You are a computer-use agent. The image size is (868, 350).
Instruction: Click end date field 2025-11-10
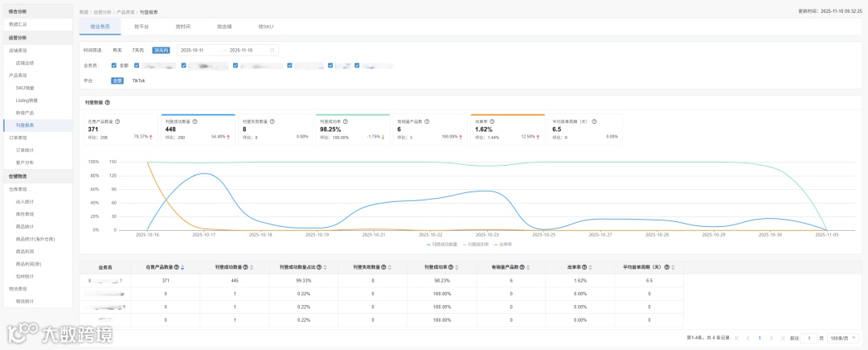point(241,51)
